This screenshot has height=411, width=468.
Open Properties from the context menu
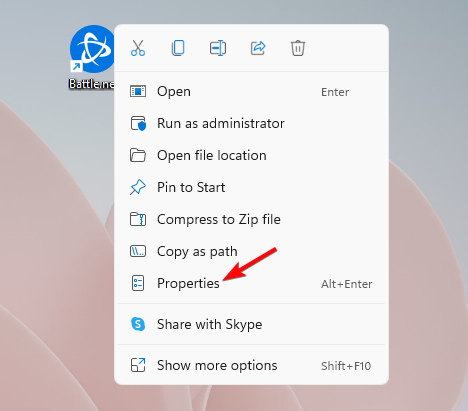click(251, 283)
